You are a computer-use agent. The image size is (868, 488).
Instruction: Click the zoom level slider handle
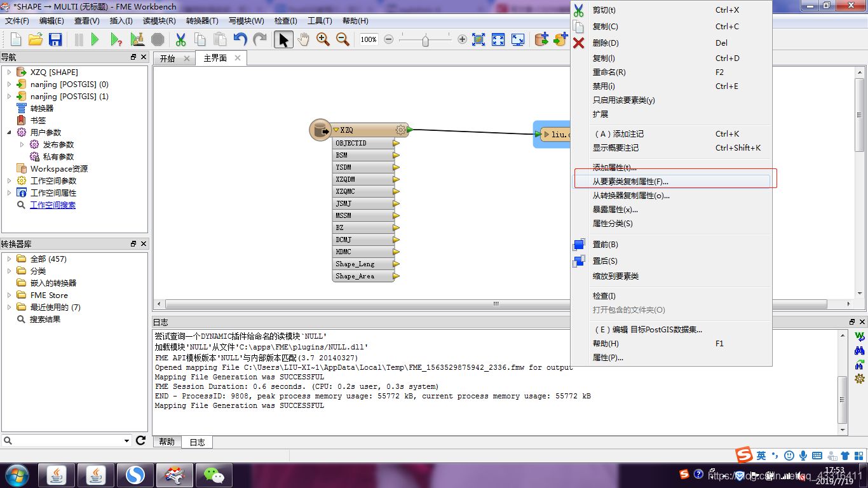pyautogui.click(x=425, y=40)
